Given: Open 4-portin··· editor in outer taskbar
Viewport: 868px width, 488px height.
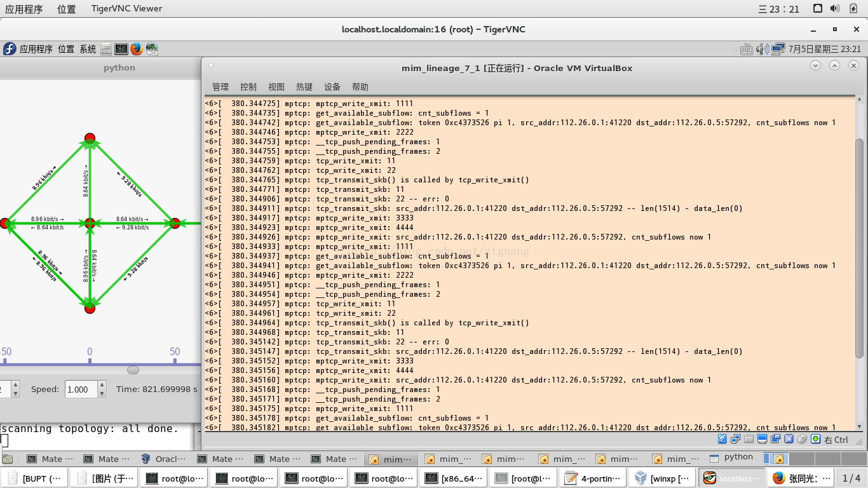Looking at the screenshot, I should point(593,478).
